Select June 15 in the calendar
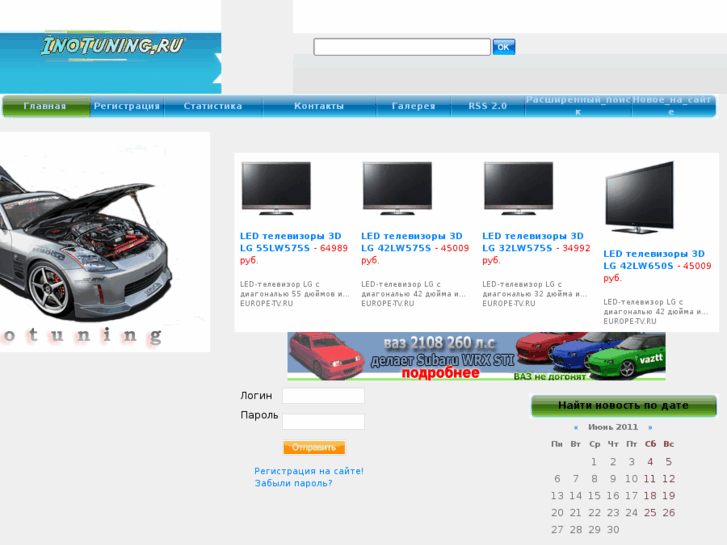The width and height of the screenshot is (727, 545). coord(594,496)
